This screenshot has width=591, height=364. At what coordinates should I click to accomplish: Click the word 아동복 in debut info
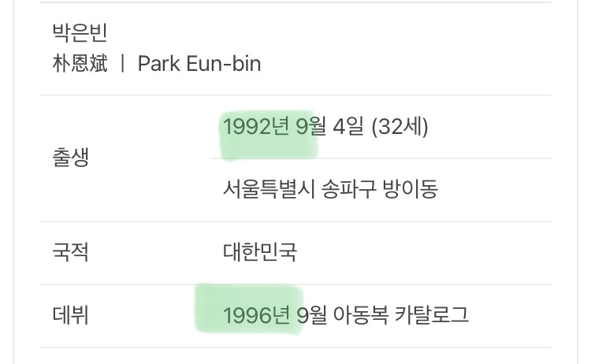click(x=361, y=314)
